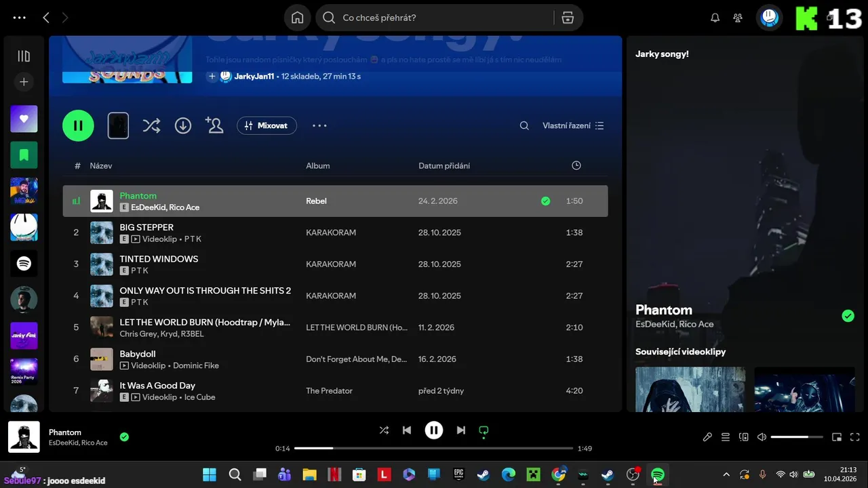The height and width of the screenshot is (488, 868).
Task: Open Vlastní řazení sort dropdown
Action: (573, 125)
